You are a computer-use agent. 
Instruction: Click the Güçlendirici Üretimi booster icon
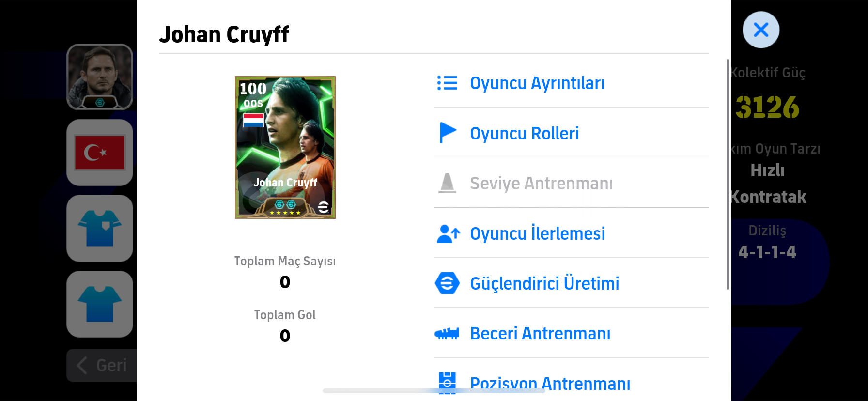447,283
